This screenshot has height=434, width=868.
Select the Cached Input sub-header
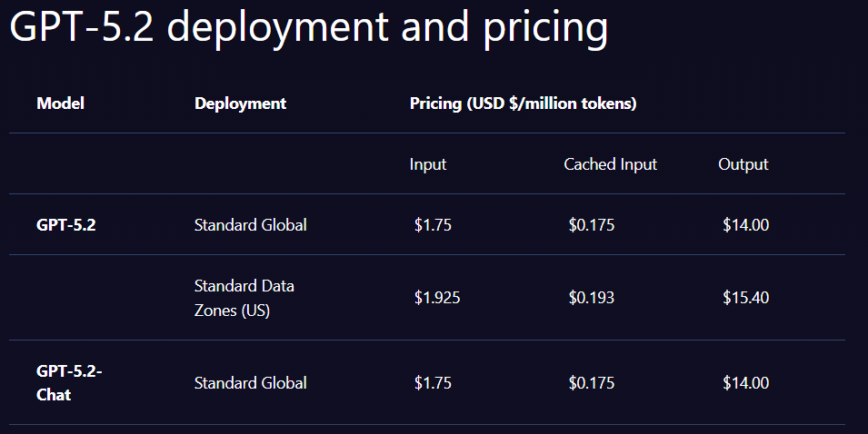pyautogui.click(x=610, y=164)
